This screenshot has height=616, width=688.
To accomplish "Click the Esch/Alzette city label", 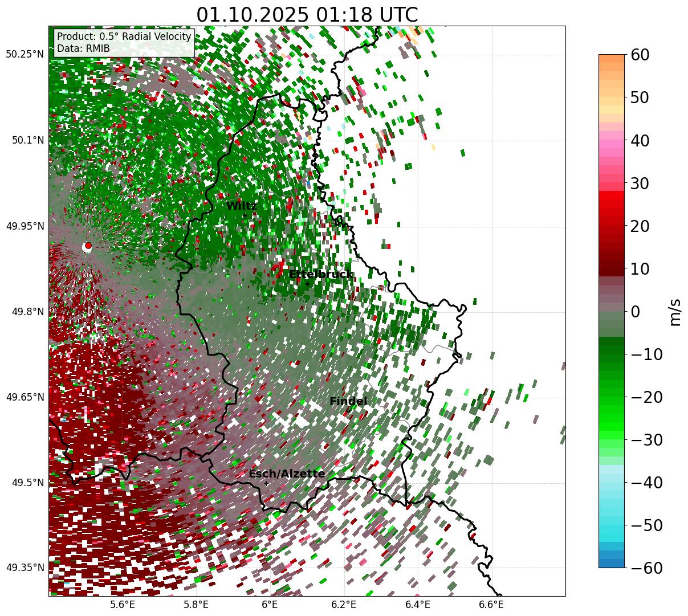I will click(x=287, y=474).
